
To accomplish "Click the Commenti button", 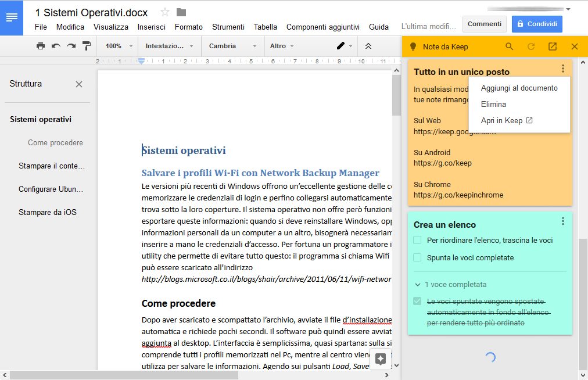I will (484, 24).
